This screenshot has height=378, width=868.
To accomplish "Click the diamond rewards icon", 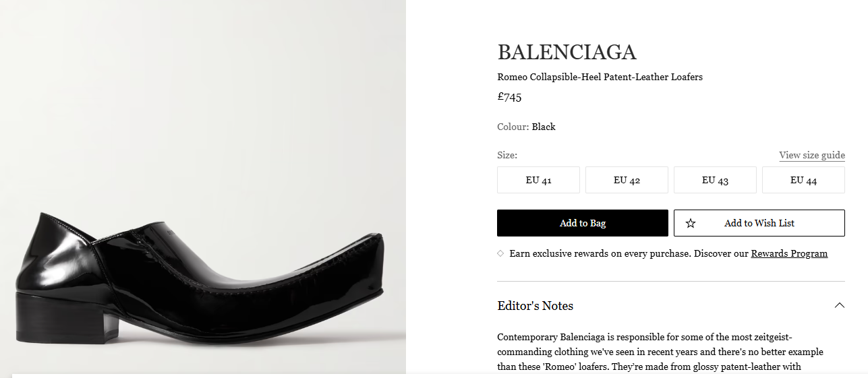I will [x=500, y=253].
